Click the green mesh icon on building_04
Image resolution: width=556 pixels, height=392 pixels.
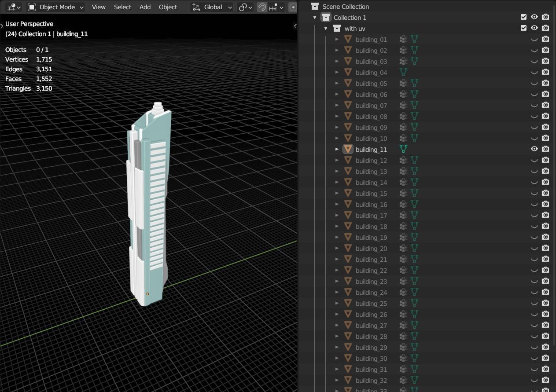(x=403, y=73)
